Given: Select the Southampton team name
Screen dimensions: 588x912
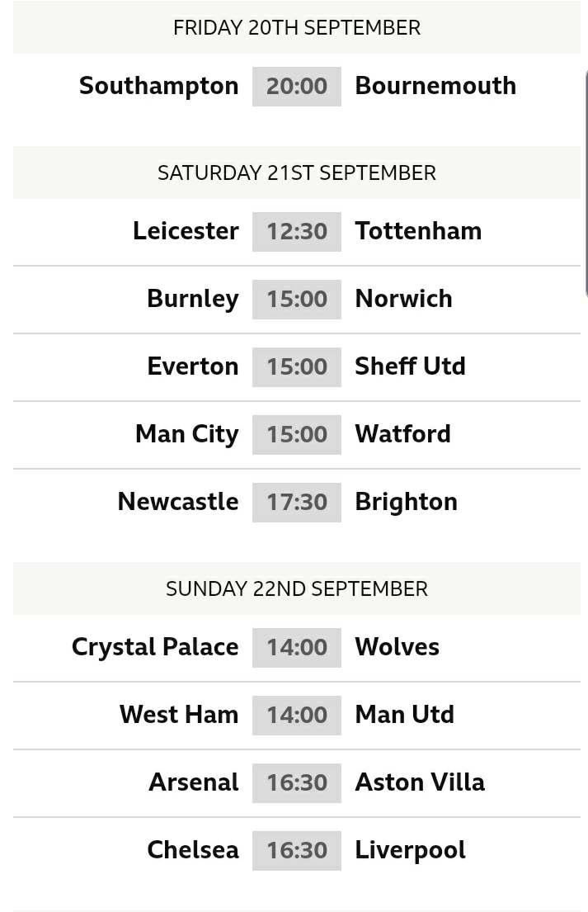Looking at the screenshot, I should [158, 86].
